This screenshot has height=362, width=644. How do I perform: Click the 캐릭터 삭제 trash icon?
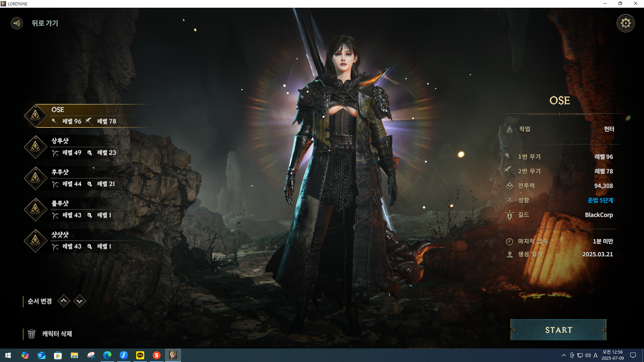point(32,334)
